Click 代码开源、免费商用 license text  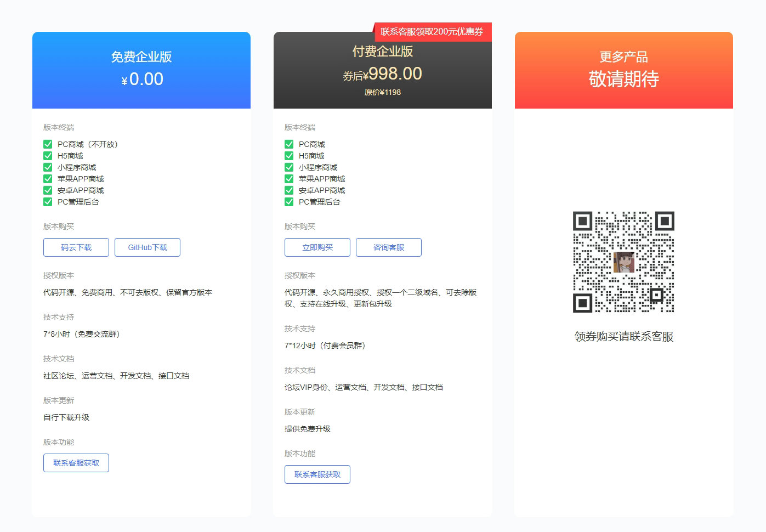(128, 292)
